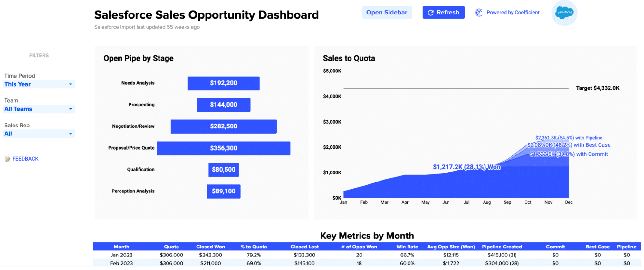Click the Salesforce cloud logo
This screenshot has height=270, width=644.
[x=564, y=13]
